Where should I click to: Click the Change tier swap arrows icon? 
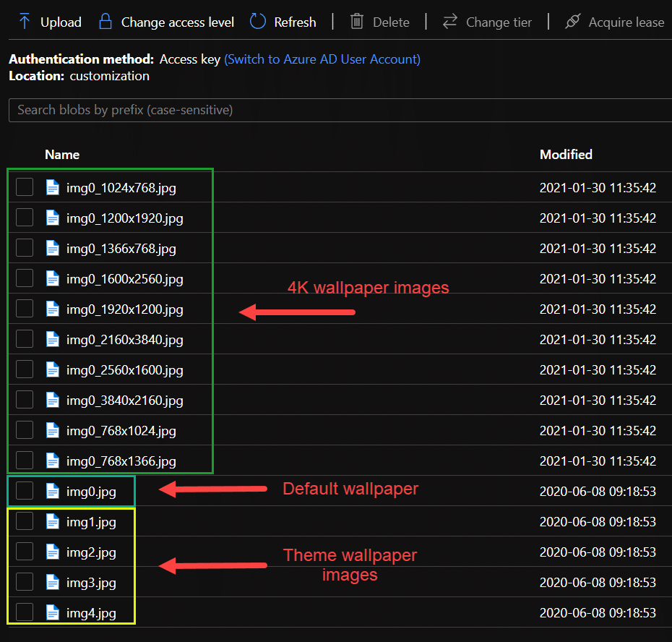click(x=449, y=22)
